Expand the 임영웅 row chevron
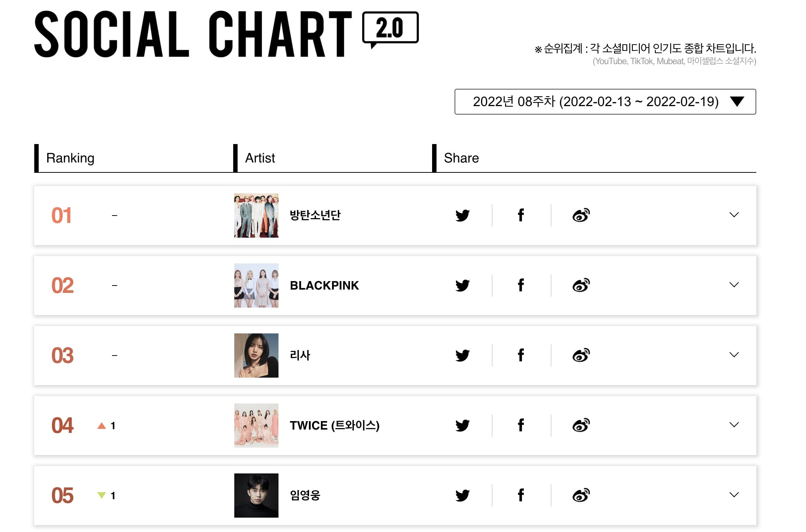 pyautogui.click(x=734, y=495)
